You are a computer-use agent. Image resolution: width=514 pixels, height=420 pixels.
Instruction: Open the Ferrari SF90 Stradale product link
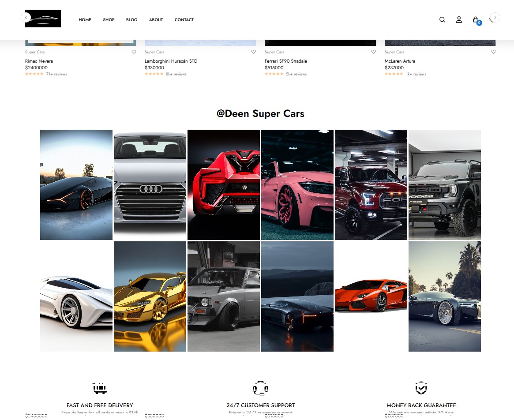coord(286,61)
